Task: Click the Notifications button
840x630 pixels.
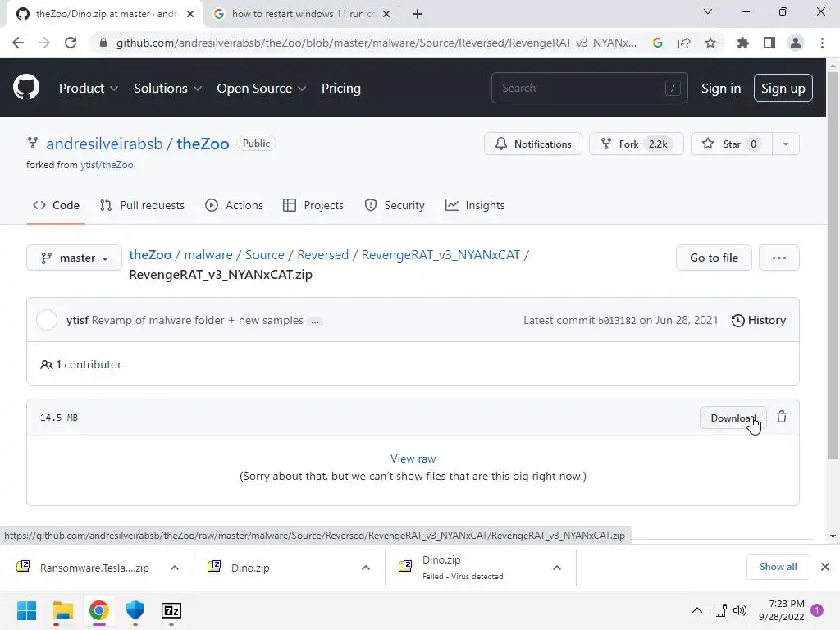Action: point(533,144)
